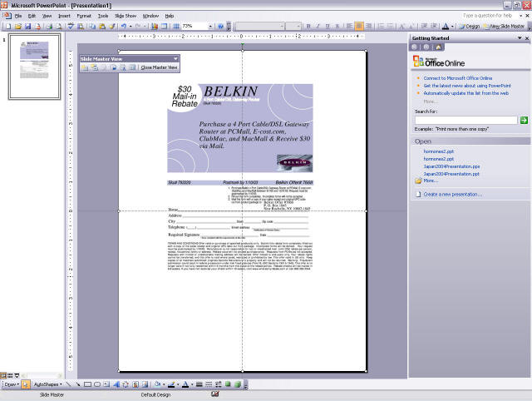532x401 pixels.
Task: Open the Edit menu
Action: 32,16
